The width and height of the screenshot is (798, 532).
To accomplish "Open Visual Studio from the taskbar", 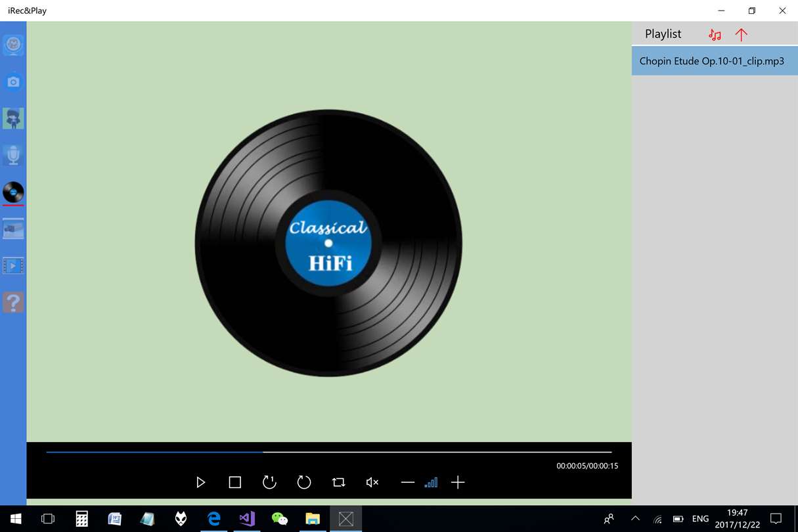I will click(x=247, y=519).
